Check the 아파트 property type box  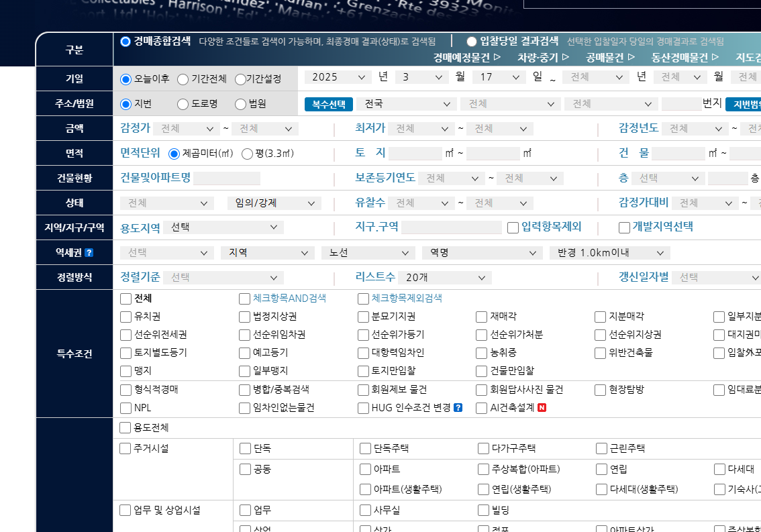click(365, 470)
